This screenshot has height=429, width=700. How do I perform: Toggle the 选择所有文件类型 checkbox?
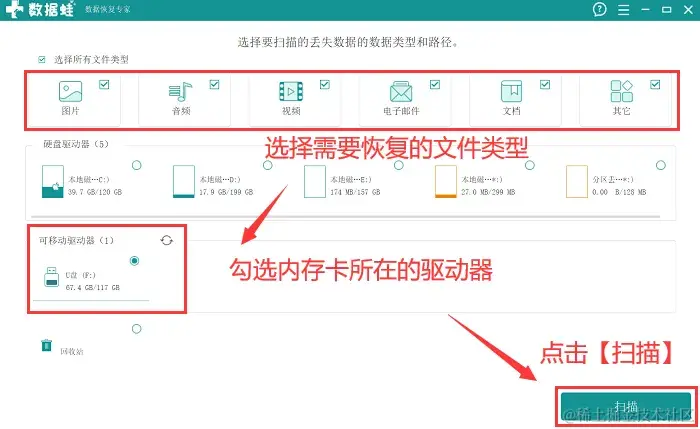pyautogui.click(x=42, y=59)
